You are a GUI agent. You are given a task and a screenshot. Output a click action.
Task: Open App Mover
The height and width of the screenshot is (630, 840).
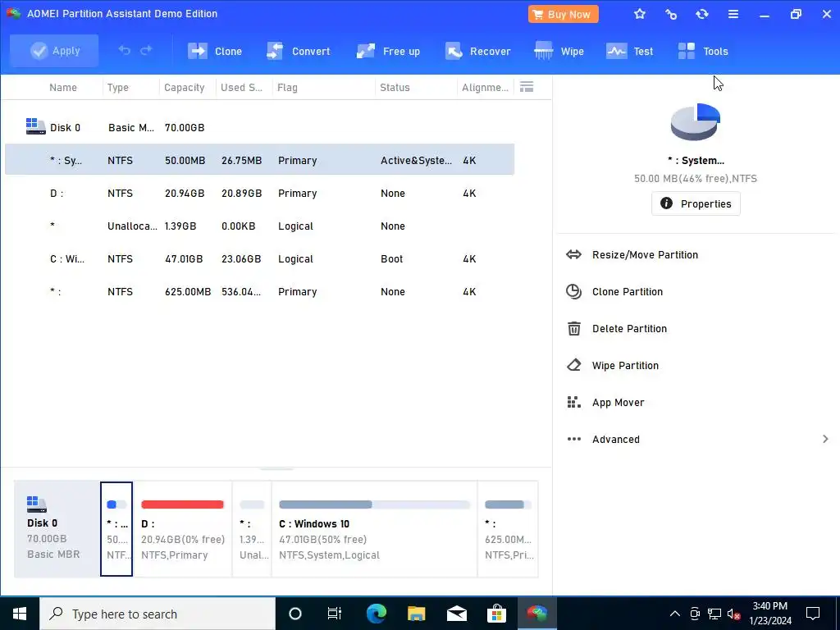coord(619,403)
